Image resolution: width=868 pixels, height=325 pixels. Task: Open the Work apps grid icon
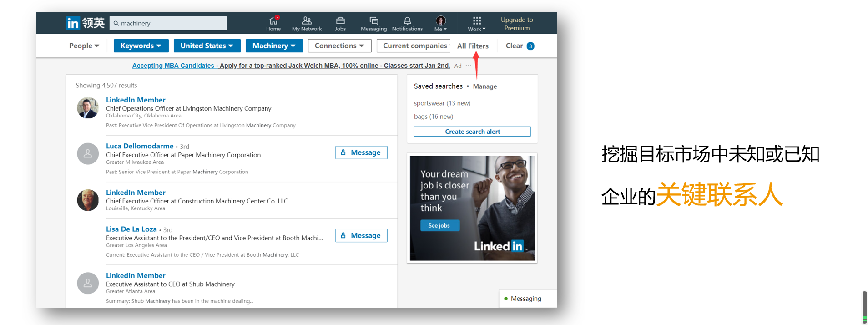[x=476, y=21]
